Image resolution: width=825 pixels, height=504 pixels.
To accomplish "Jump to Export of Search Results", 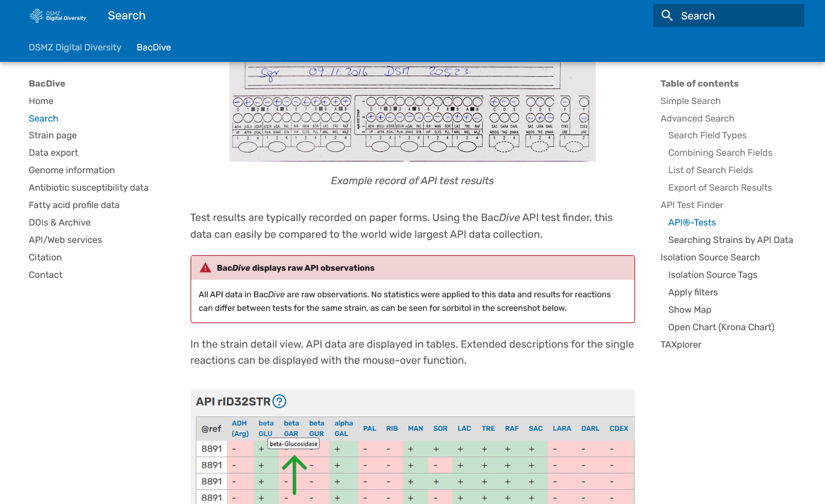I will point(720,187).
